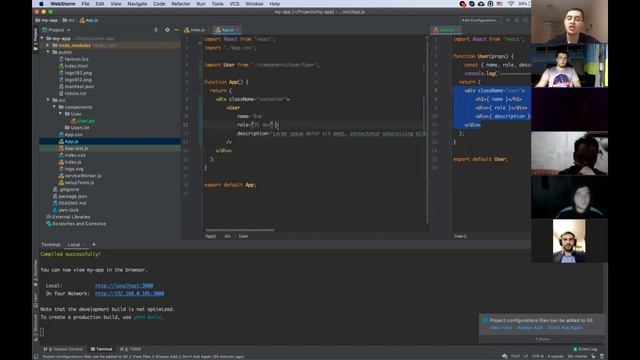Viewport: 640px width, 360px height.
Task: Open .gitignore in project tree
Action: tap(66, 189)
